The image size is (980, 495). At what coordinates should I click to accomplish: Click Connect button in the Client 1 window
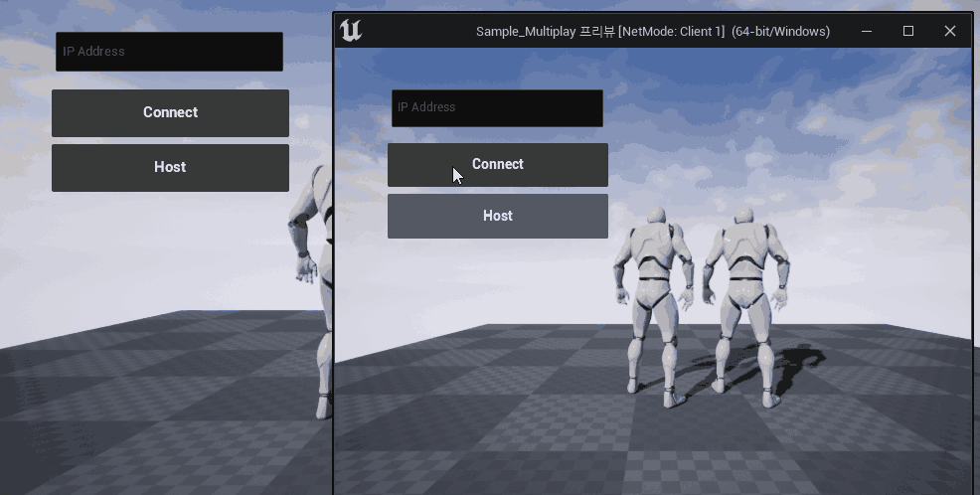pyautogui.click(x=498, y=165)
